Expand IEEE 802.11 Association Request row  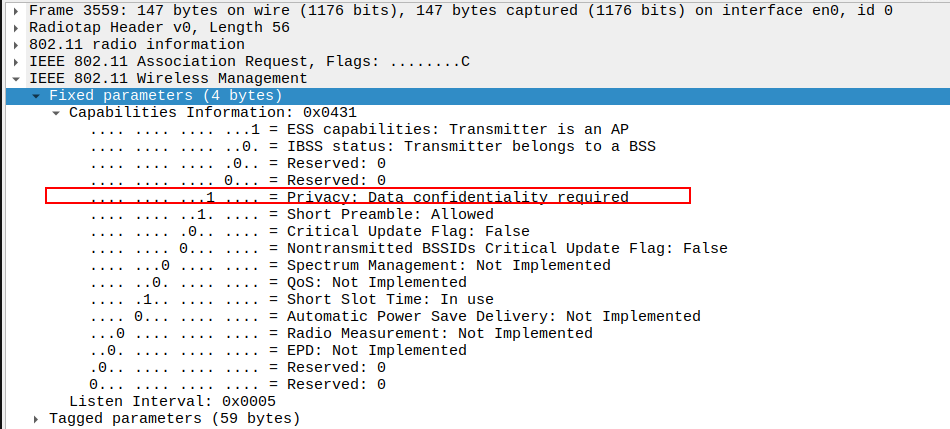[17, 62]
